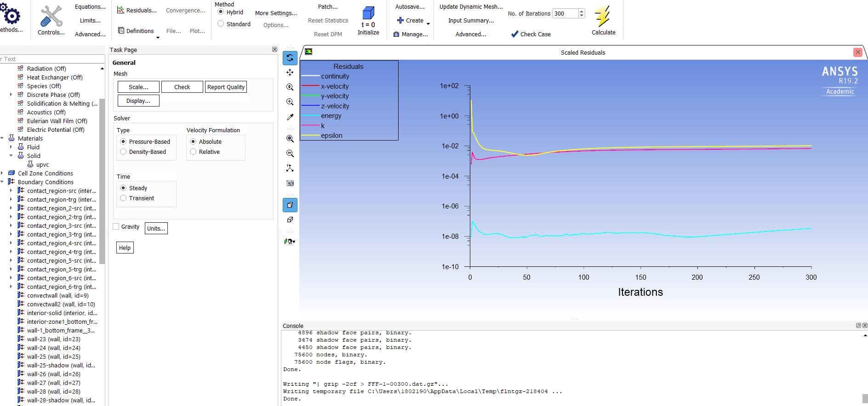This screenshot has width=868, height=406.
Task: Open report Definitions
Action: pos(136,31)
